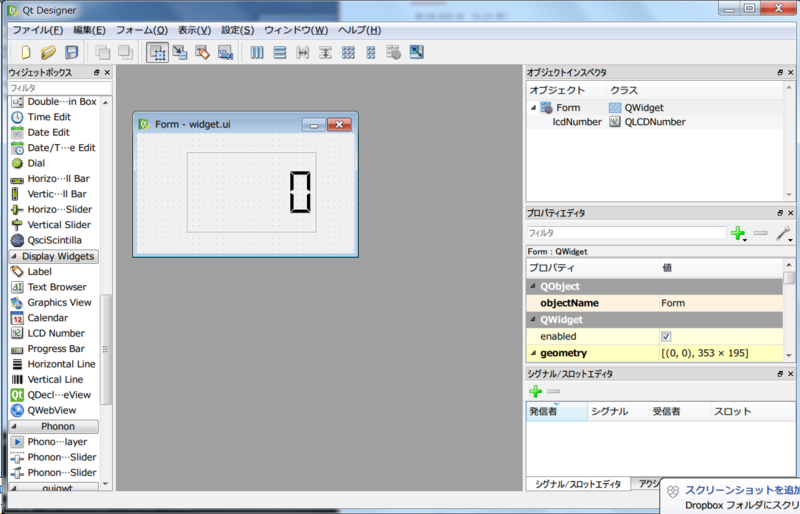Image resolution: width=800 pixels, height=514 pixels.
Task: Click the 発信者 column header
Action: pyautogui.click(x=557, y=411)
